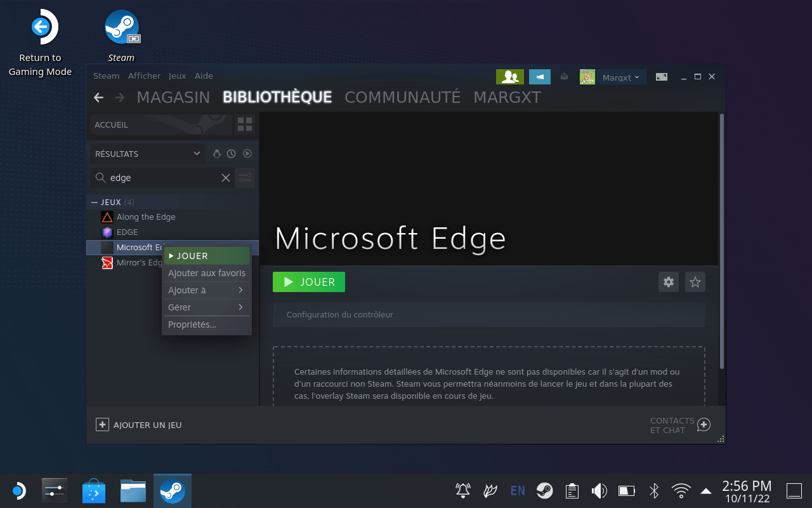This screenshot has width=812, height=508.
Task: Click the show desktop button
Action: point(794,491)
